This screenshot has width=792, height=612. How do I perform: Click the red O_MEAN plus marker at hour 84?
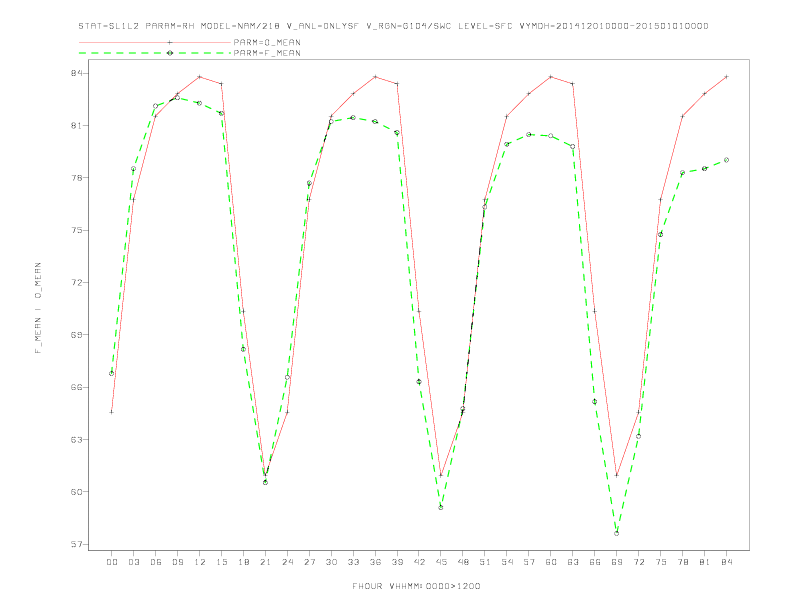click(x=727, y=77)
